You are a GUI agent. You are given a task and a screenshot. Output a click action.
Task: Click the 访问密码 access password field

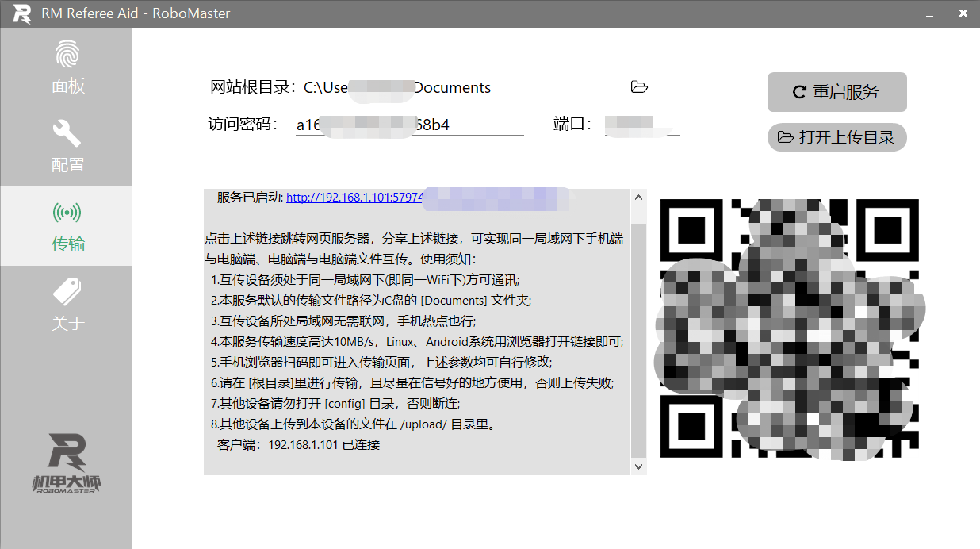(x=409, y=125)
